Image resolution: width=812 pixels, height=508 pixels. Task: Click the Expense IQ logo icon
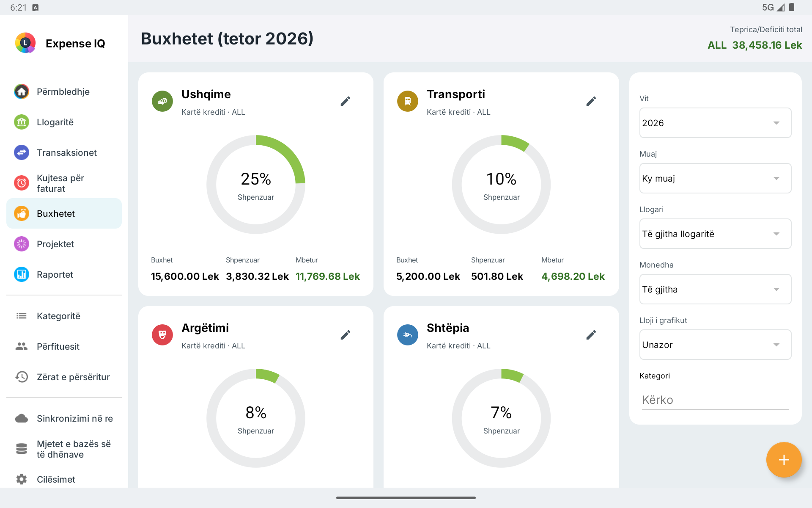coord(25,43)
